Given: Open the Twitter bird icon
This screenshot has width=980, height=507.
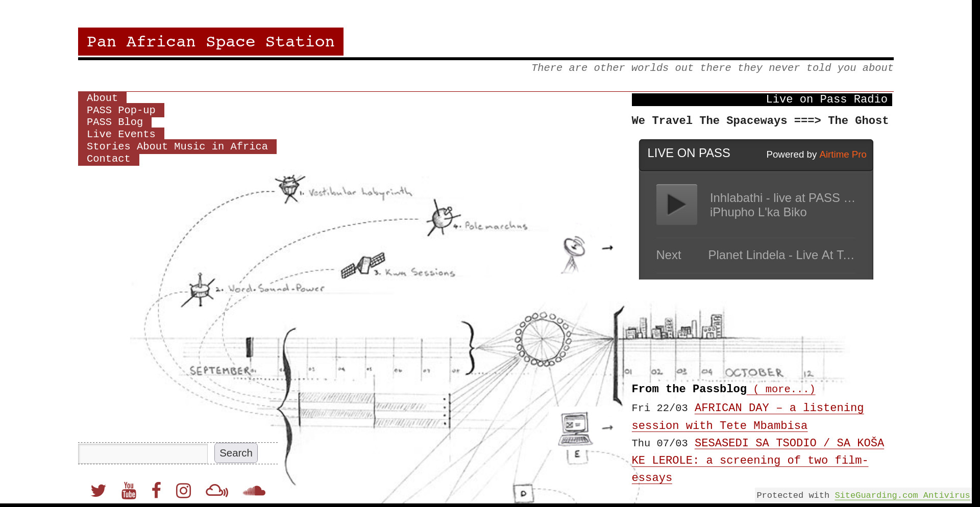Looking at the screenshot, I should [98, 491].
